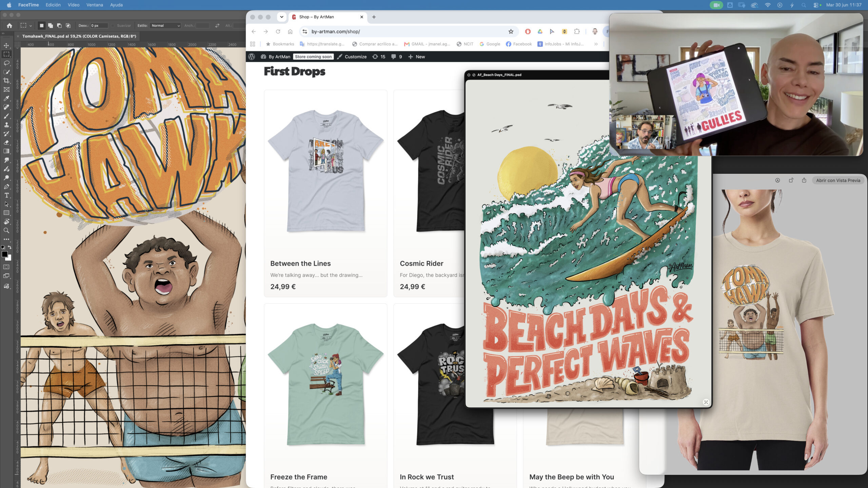Select the Zoom tool in Photoshop
The image size is (868, 488).
pos(6,230)
